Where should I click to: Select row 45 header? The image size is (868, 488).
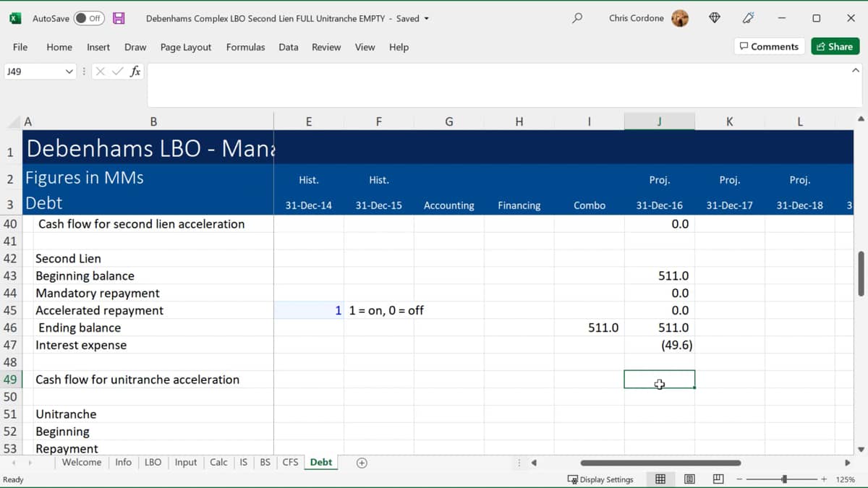(11, 310)
